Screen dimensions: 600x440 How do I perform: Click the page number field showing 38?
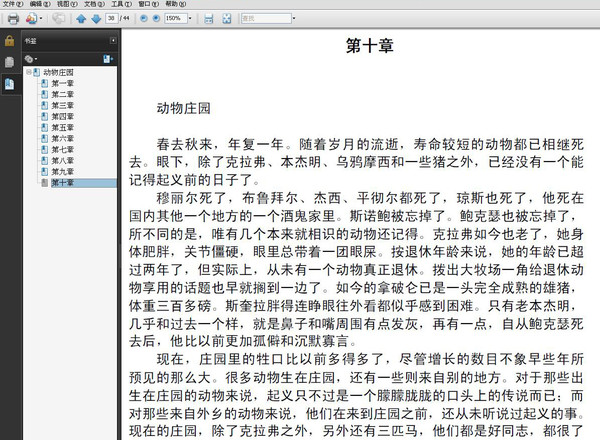coord(111,18)
